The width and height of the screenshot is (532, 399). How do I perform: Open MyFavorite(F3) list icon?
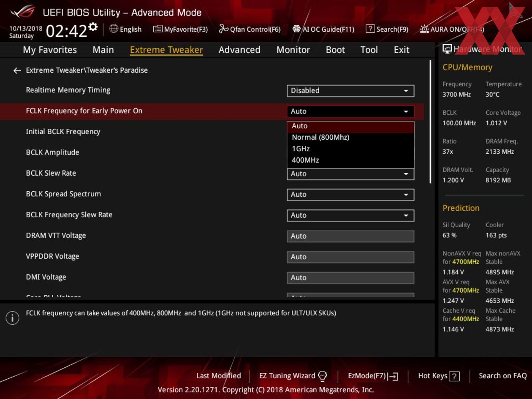point(158,29)
